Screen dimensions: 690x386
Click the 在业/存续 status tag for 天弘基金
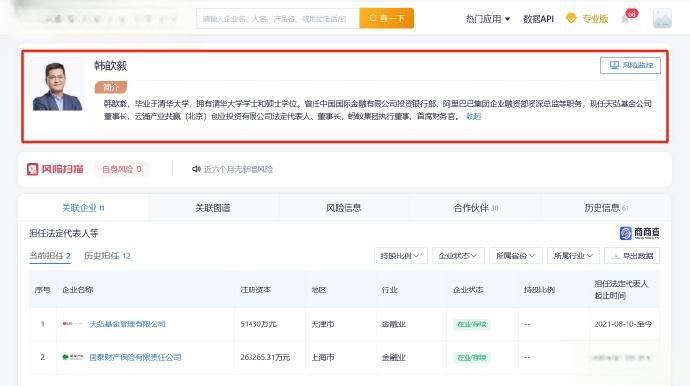click(x=472, y=324)
